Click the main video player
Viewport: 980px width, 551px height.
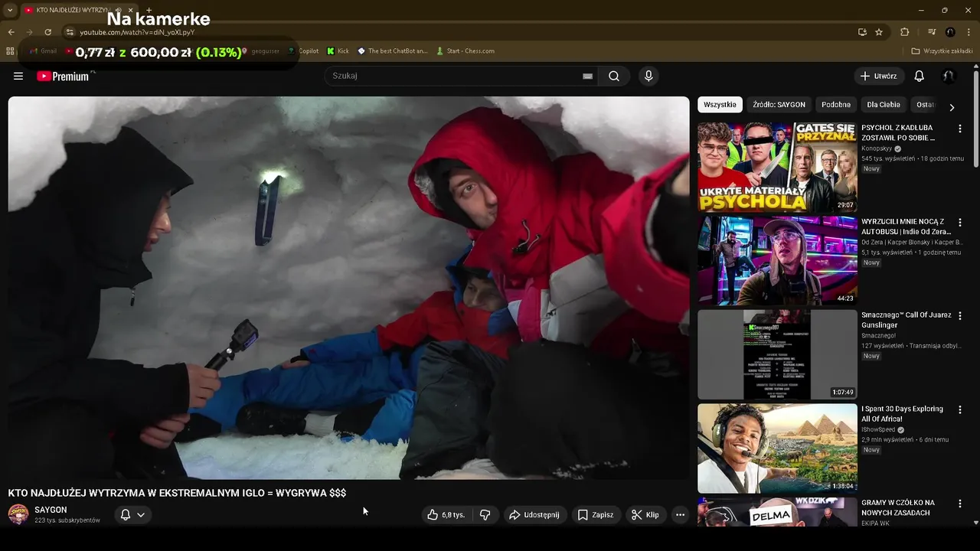(x=348, y=288)
